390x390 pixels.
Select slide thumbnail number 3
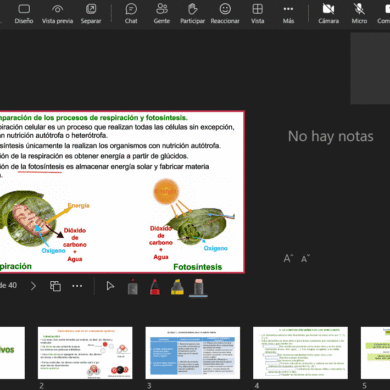193,353
